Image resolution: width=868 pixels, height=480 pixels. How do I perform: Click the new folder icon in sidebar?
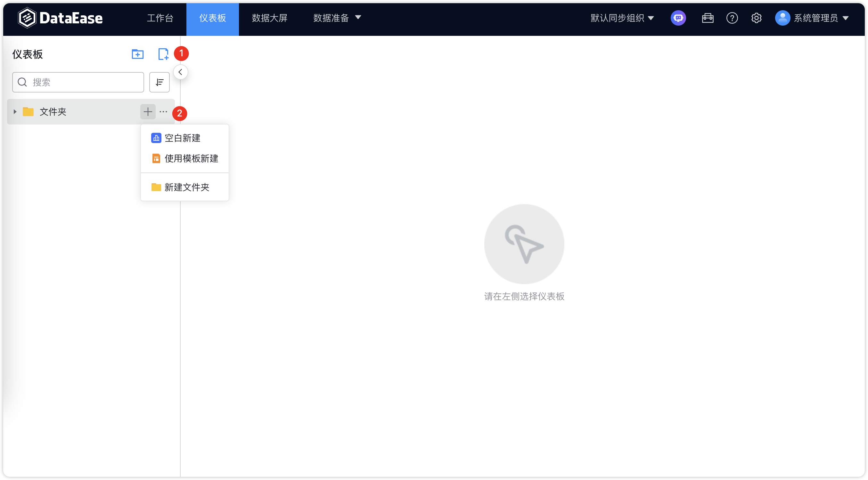[137, 54]
